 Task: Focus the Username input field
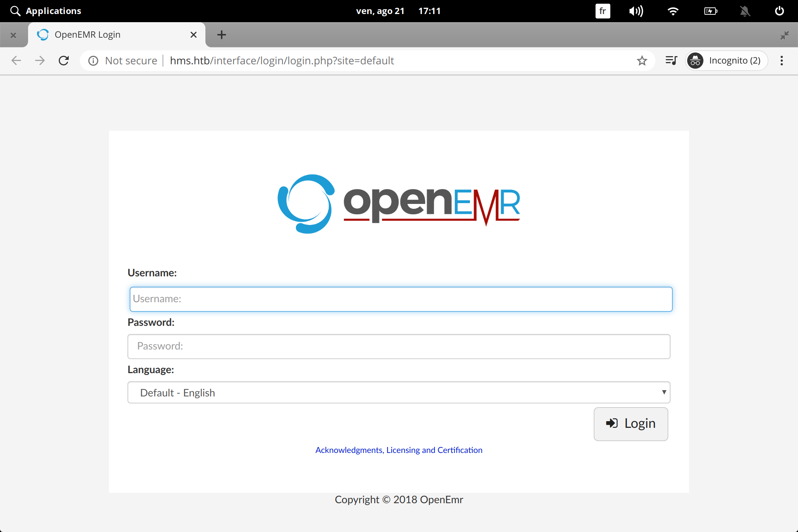point(401,299)
